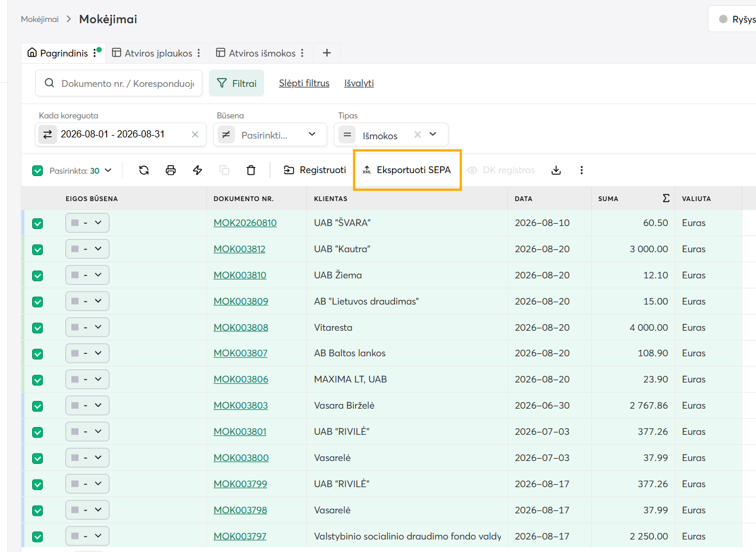Click the Slėpti filtrus link

click(x=304, y=83)
